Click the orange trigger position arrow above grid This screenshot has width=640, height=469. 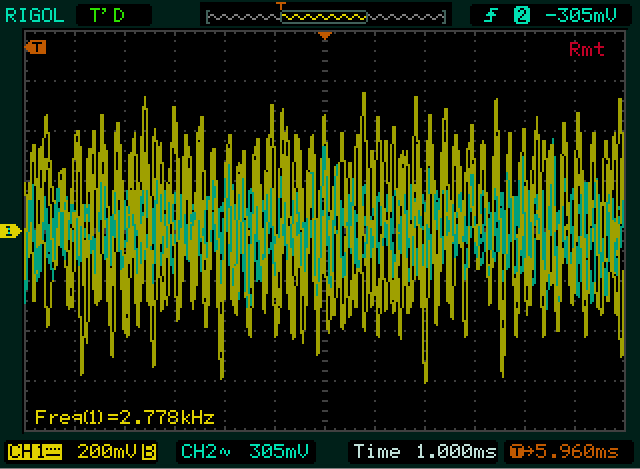(x=324, y=37)
